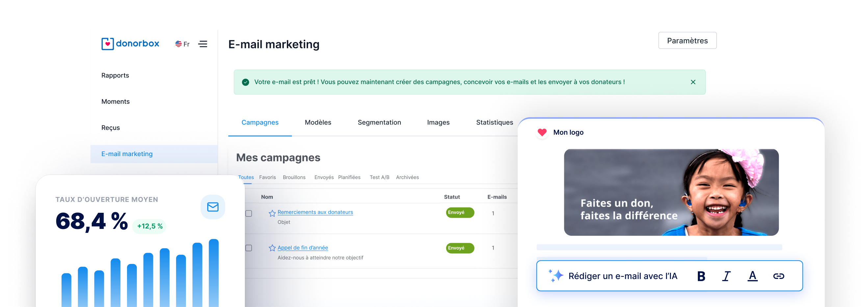Check the Remerciements aux donateurs row checkbox
Screen dimensions: 868x307
pos(249,213)
